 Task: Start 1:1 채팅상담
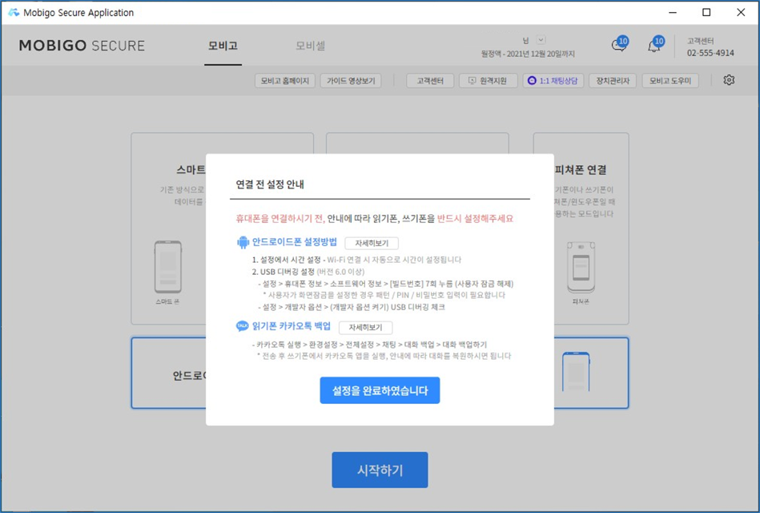(x=553, y=80)
